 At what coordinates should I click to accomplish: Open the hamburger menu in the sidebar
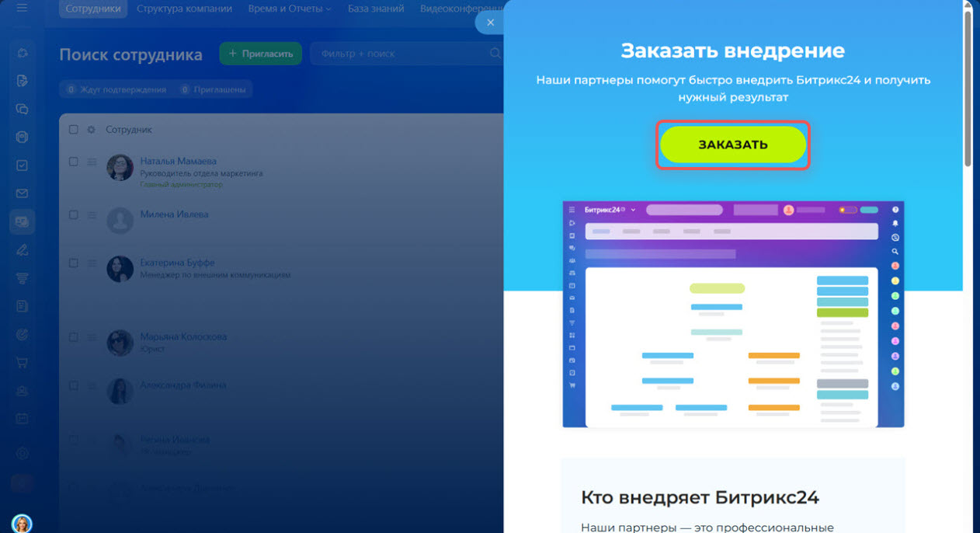22,9
